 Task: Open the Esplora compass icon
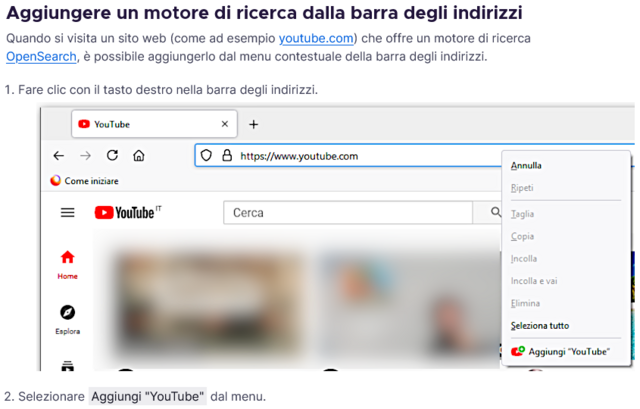coord(67,312)
